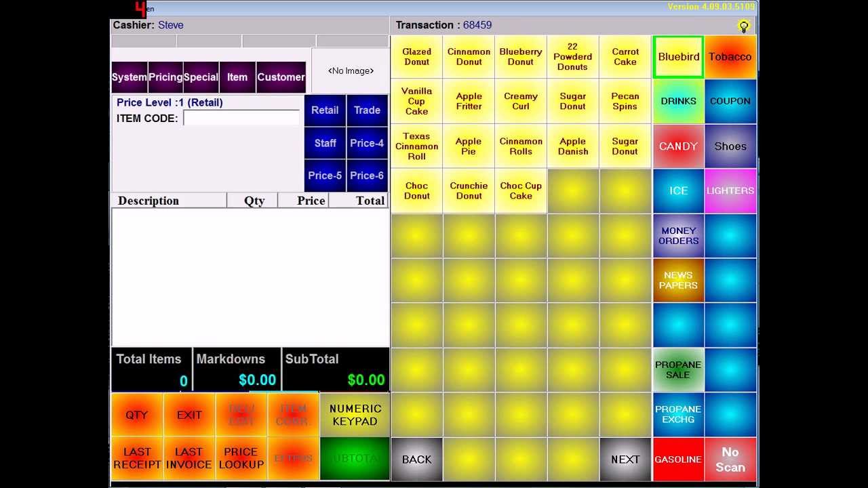Select the LIGHTERS category
Image resolution: width=868 pixels, height=488 pixels.
730,190
